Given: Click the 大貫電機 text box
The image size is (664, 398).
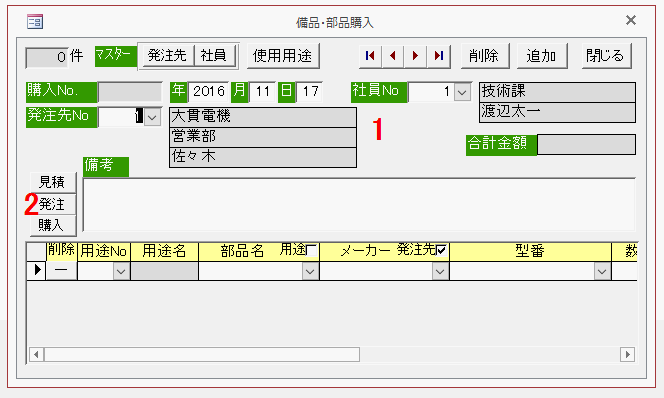Looking at the screenshot, I should coord(263,117).
